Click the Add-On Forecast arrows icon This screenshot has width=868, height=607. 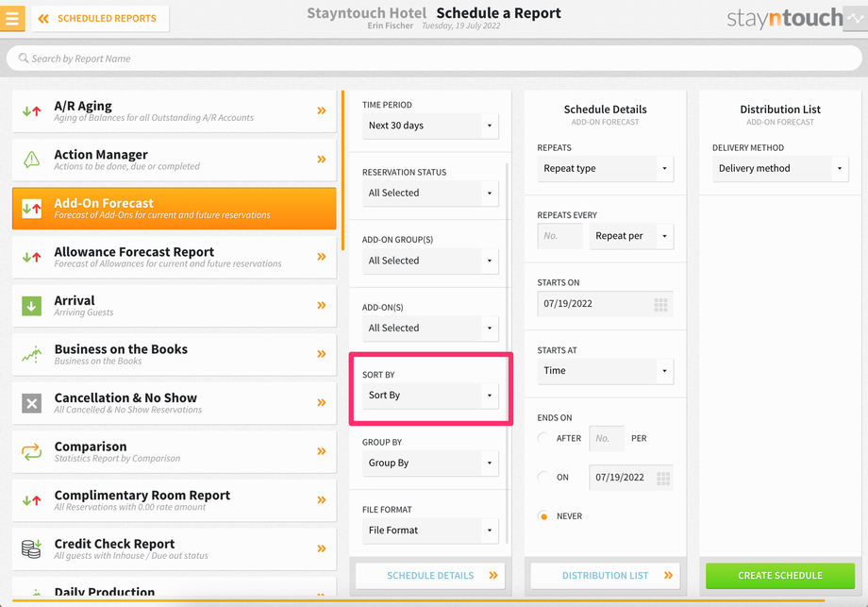click(31, 209)
